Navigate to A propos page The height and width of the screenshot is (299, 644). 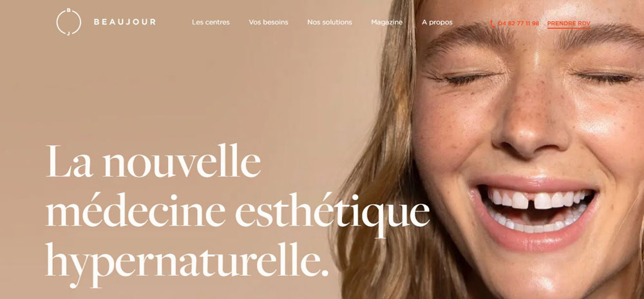pyautogui.click(x=437, y=22)
